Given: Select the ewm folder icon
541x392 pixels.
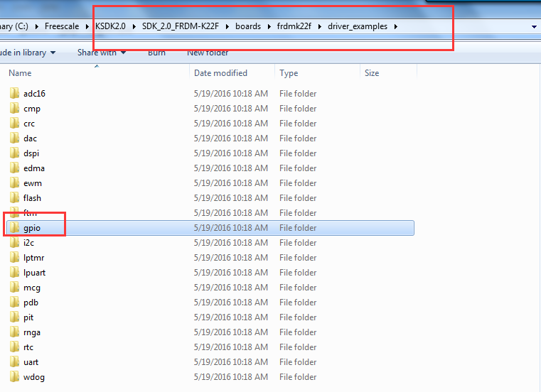Looking at the screenshot, I should [x=14, y=183].
